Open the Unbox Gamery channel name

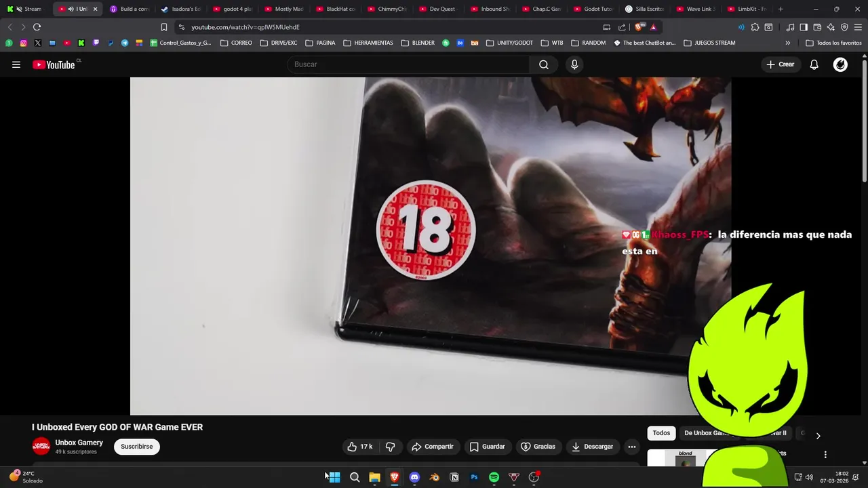click(79, 443)
